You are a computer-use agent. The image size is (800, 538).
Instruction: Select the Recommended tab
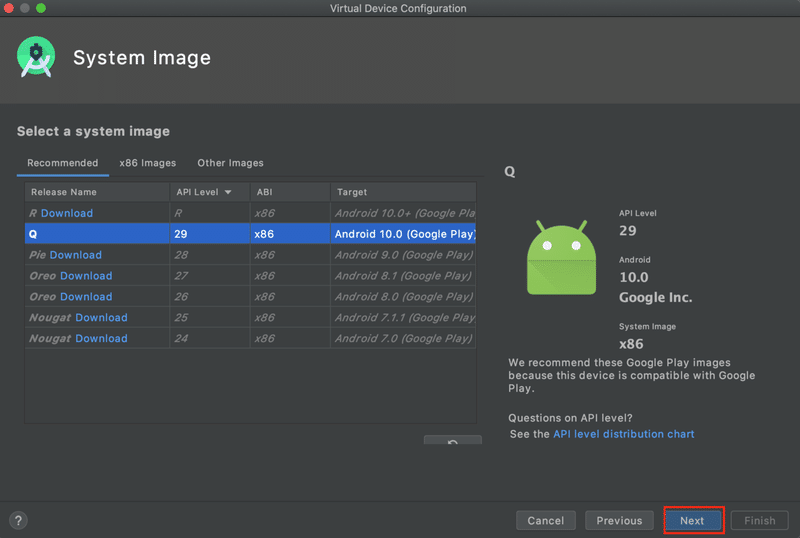tap(62, 163)
